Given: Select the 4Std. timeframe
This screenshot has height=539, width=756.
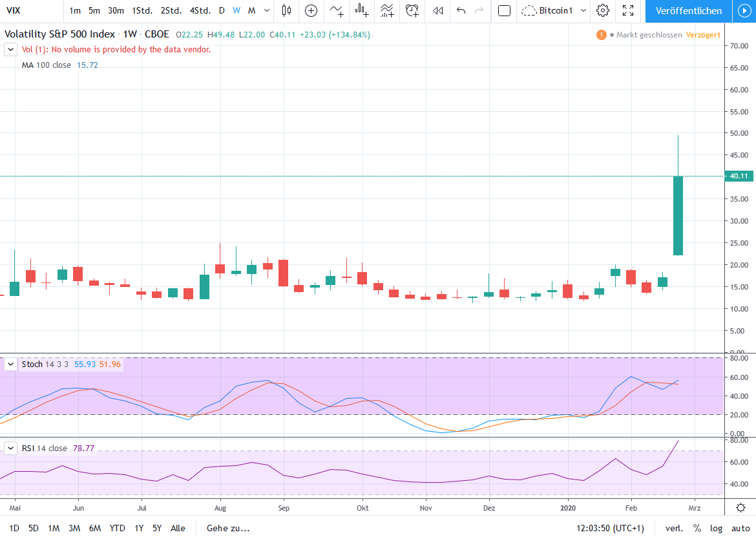Looking at the screenshot, I should pyautogui.click(x=200, y=11).
